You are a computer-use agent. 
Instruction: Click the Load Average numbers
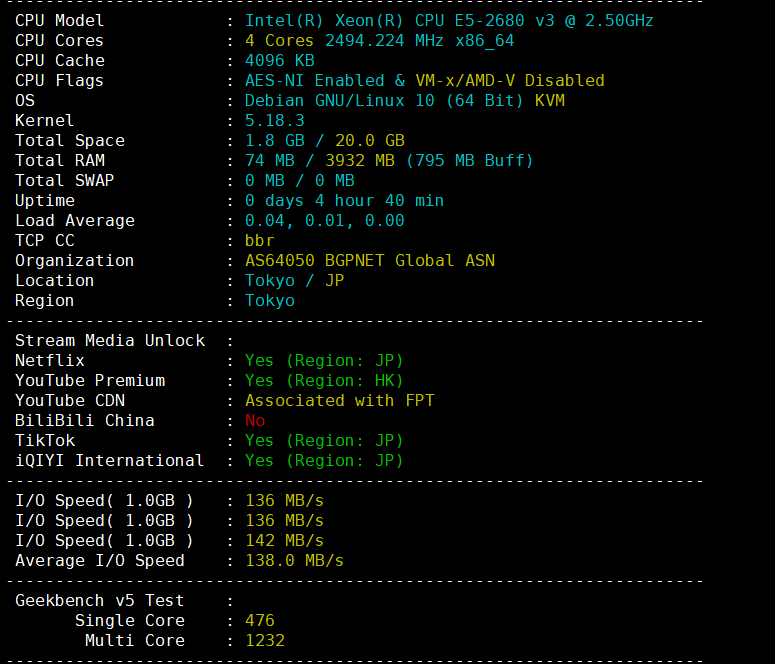(x=324, y=220)
